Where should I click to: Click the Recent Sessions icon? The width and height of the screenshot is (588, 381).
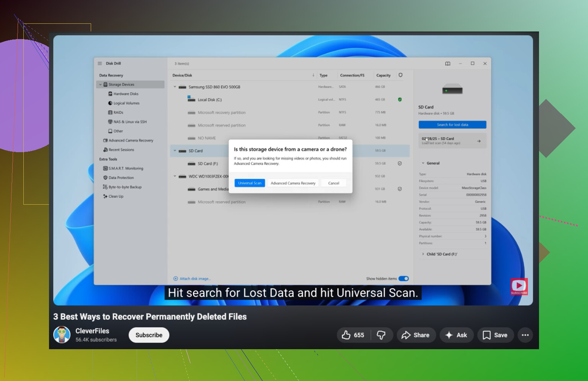105,150
